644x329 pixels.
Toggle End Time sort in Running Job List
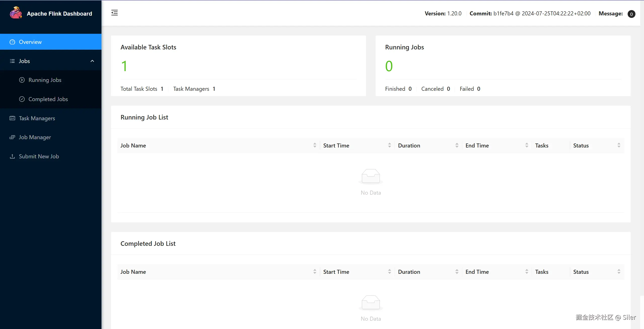coord(526,145)
